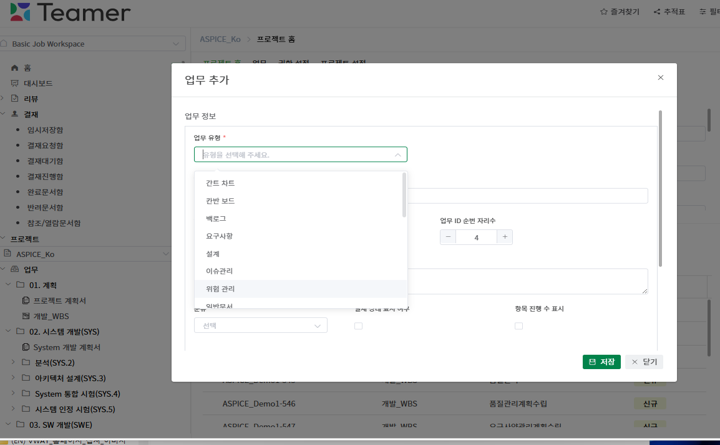Click the System 통합 시험(SYS.4) folder icon

[x=26, y=394]
